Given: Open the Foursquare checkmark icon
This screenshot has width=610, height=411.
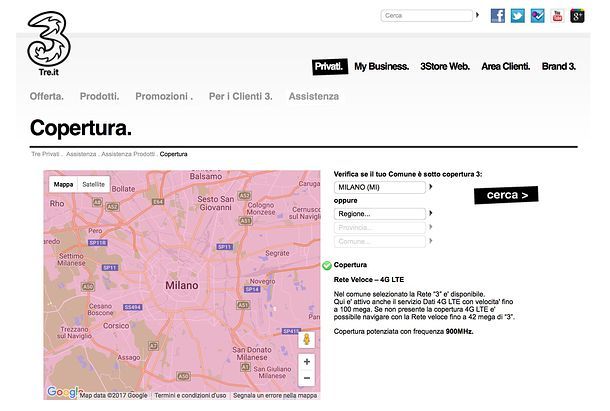Looking at the screenshot, I should (537, 16).
